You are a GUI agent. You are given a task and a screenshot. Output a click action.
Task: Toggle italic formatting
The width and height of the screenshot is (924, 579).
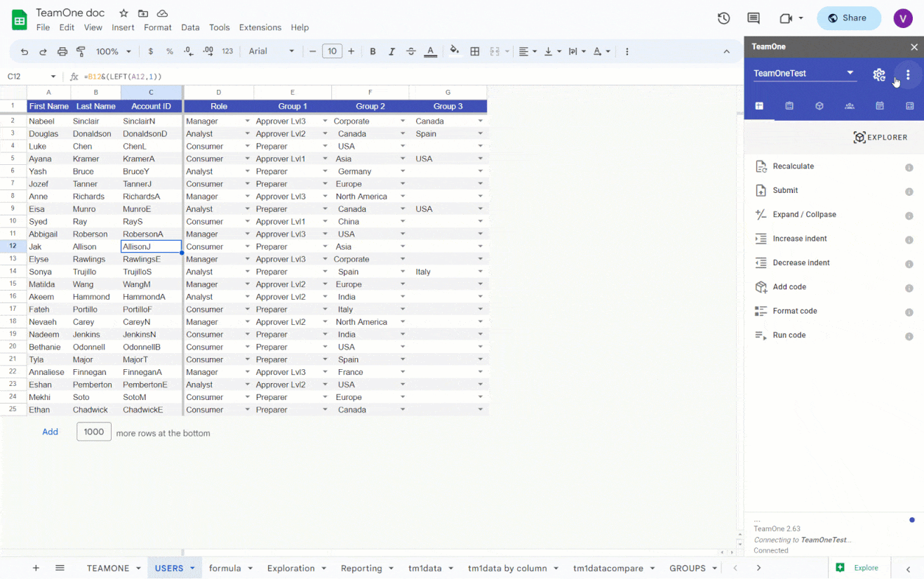391,51
